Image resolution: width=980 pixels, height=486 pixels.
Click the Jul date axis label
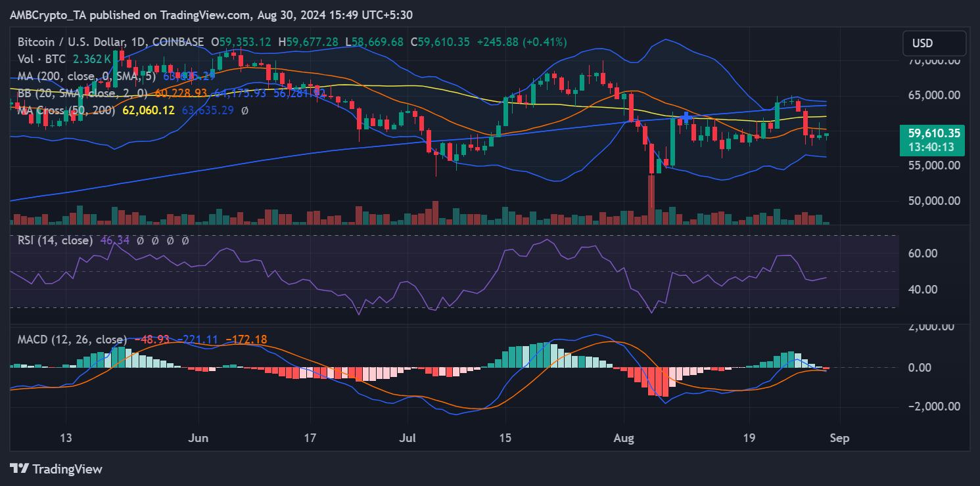[x=408, y=438]
